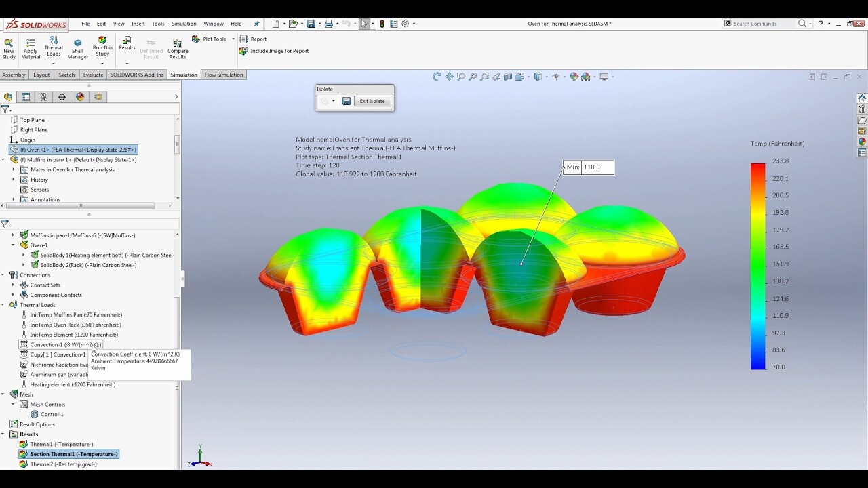Switch to the Evaluate tab
868x488 pixels.
coord(93,75)
